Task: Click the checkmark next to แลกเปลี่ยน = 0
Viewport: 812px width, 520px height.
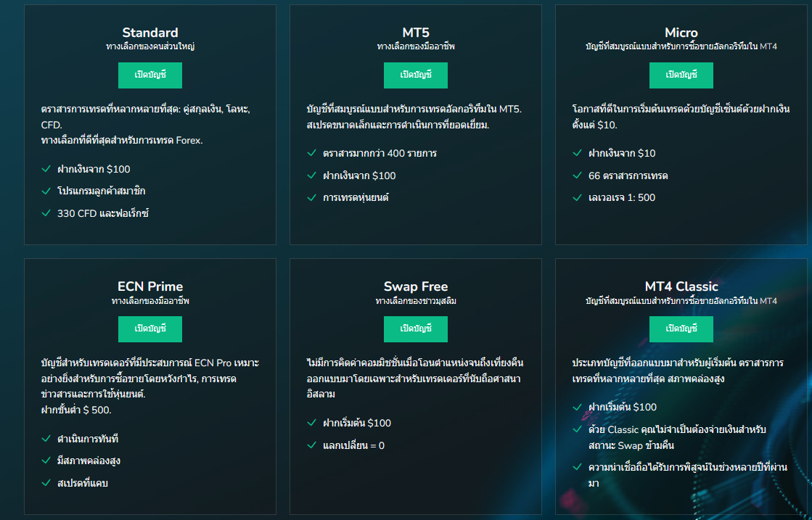Action: coord(312,445)
